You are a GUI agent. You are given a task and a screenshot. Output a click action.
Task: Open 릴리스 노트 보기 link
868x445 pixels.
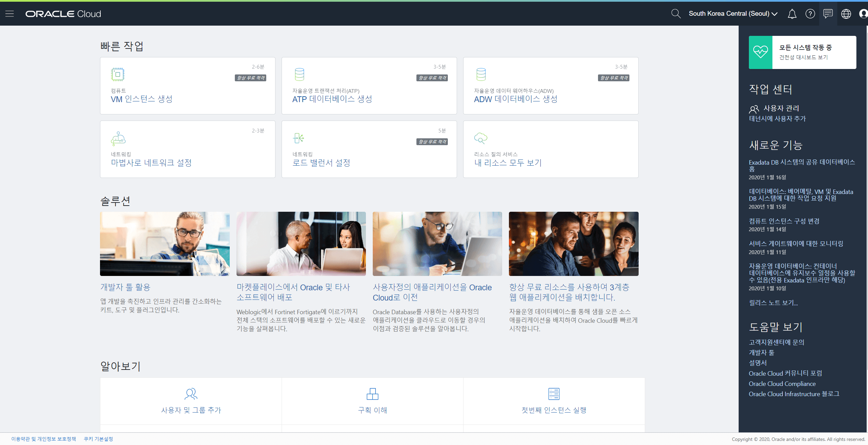click(x=773, y=303)
